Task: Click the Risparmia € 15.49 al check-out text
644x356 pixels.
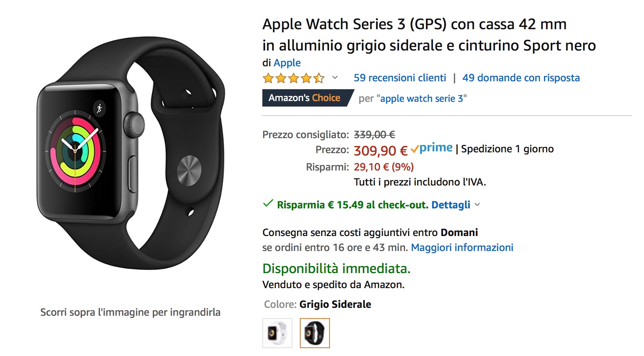Action: [352, 205]
